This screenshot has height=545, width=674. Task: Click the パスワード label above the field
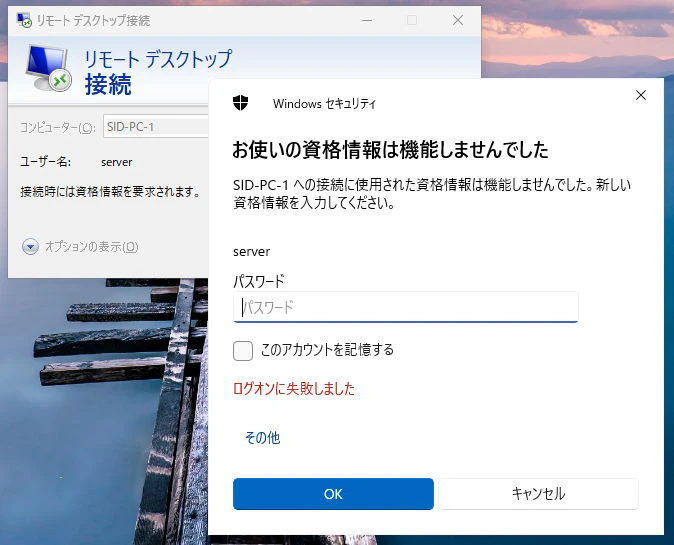click(x=258, y=282)
